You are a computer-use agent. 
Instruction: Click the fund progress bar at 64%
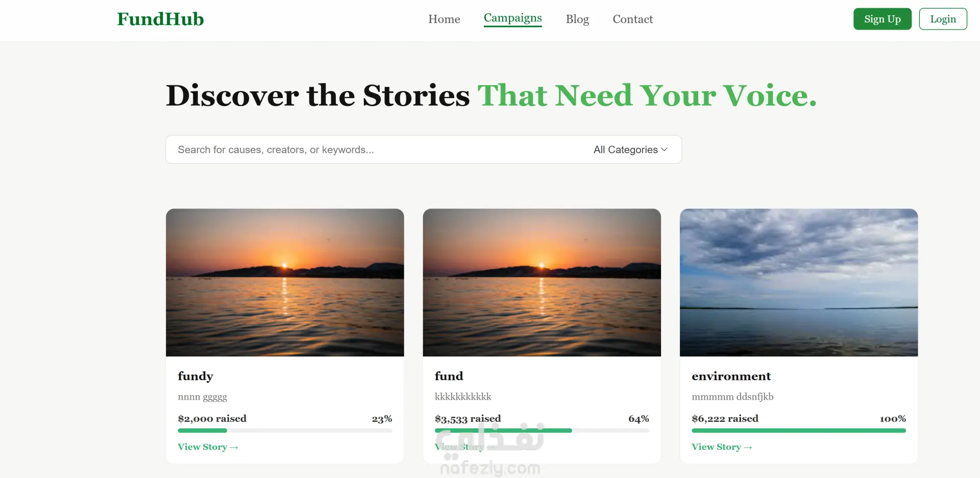click(542, 431)
